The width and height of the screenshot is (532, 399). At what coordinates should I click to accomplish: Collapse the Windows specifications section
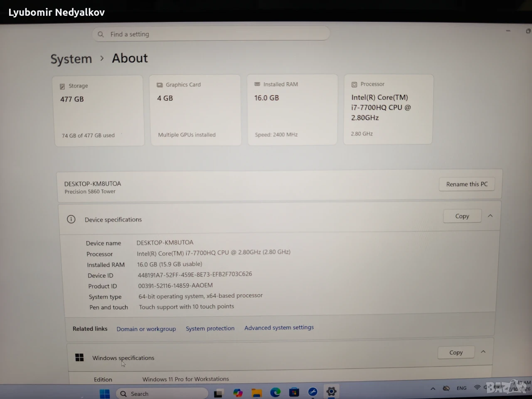(483, 352)
